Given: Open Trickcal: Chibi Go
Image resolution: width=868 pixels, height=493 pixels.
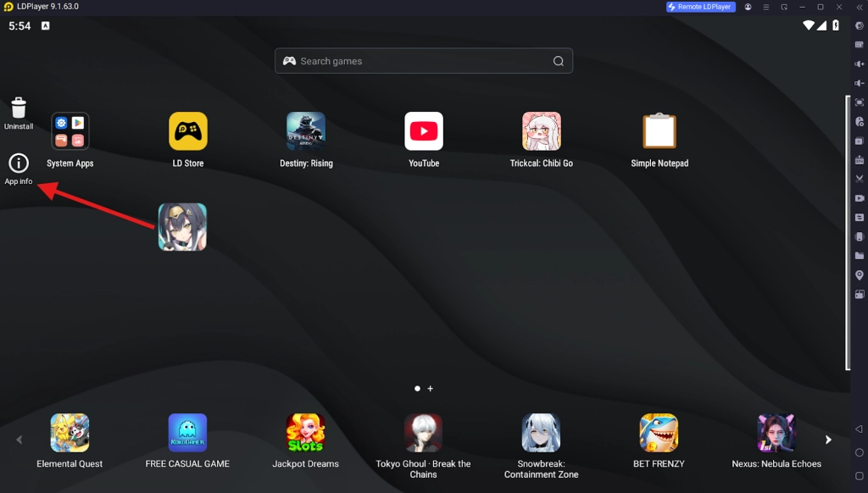Looking at the screenshot, I should point(541,131).
